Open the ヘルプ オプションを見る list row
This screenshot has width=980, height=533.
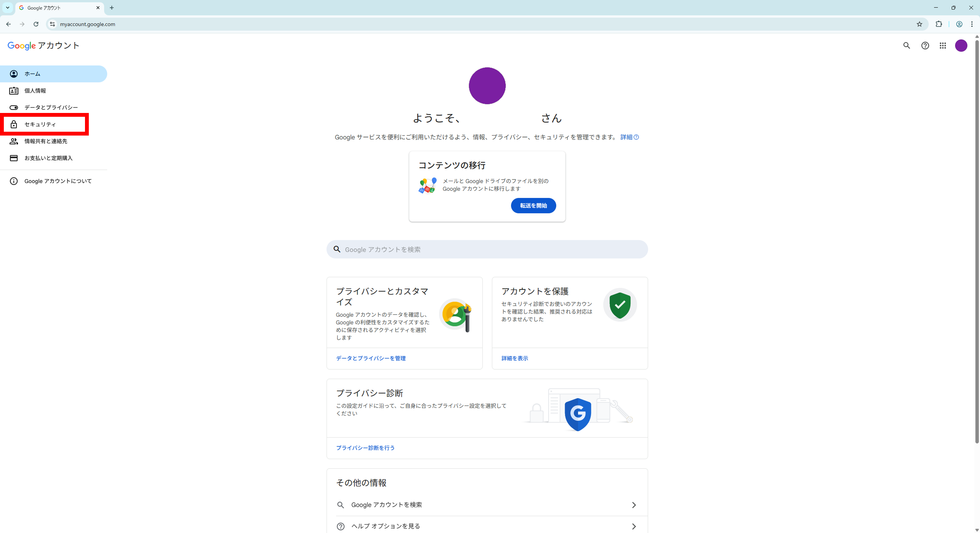click(x=487, y=525)
